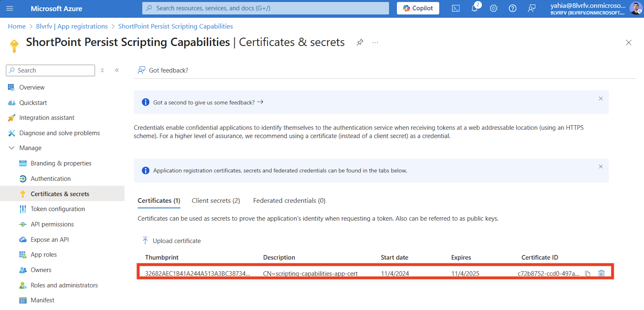This screenshot has width=644, height=310.
Task: Click start date 11/4/2024 cell
Action: [395, 274]
